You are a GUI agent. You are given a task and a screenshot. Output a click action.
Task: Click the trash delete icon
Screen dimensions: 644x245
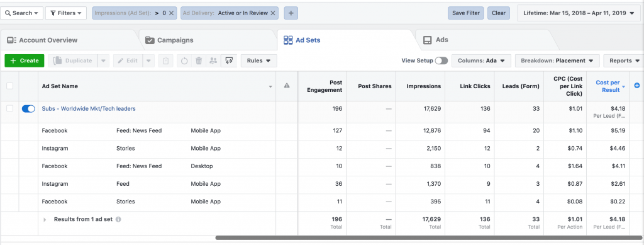point(199,61)
